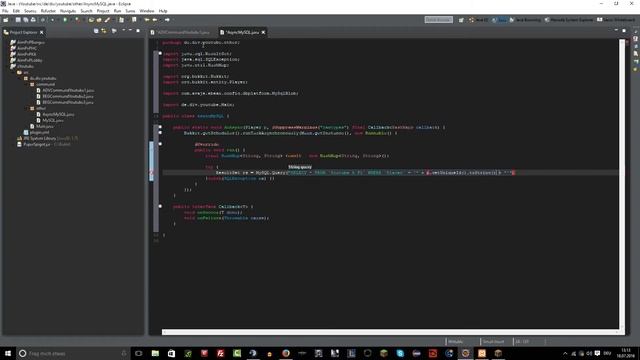
Task: Select the JRE System Library entry
Action: (x=47, y=138)
